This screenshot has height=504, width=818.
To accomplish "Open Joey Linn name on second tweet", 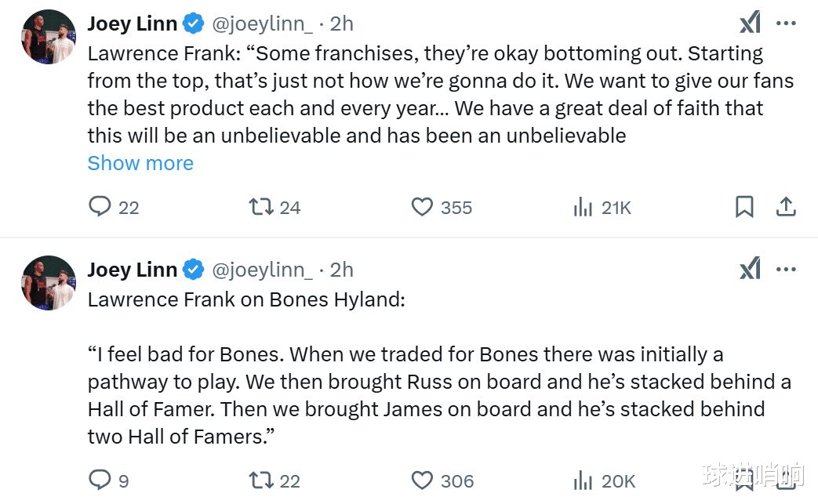I will pos(133,270).
